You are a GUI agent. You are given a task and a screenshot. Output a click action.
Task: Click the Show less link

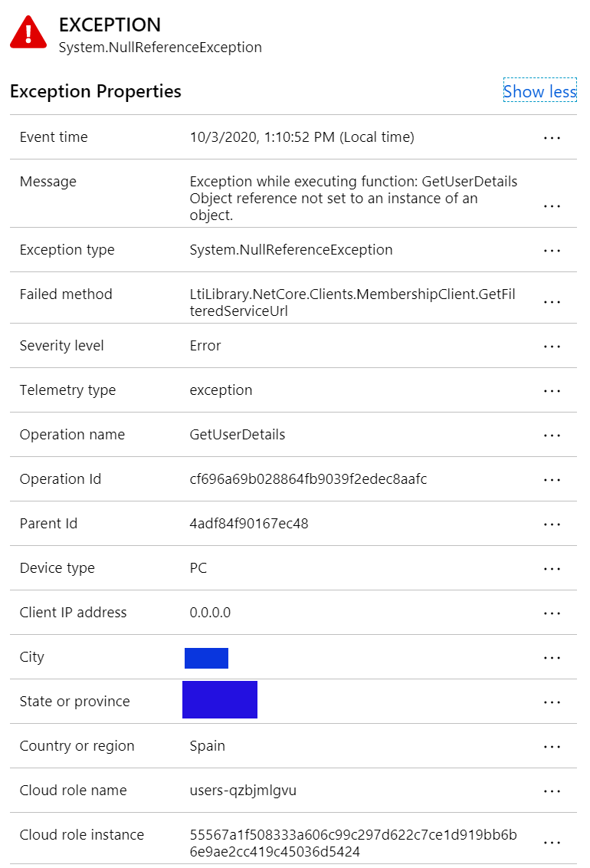click(539, 91)
